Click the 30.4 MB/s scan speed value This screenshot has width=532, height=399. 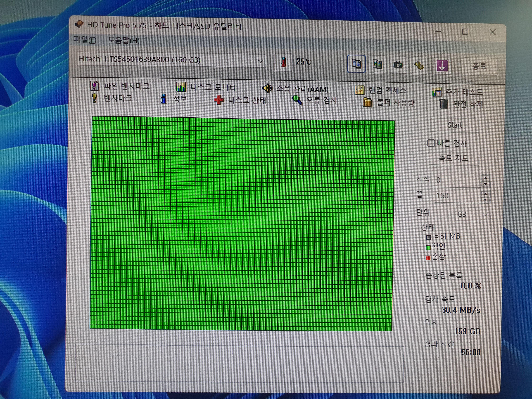(461, 310)
